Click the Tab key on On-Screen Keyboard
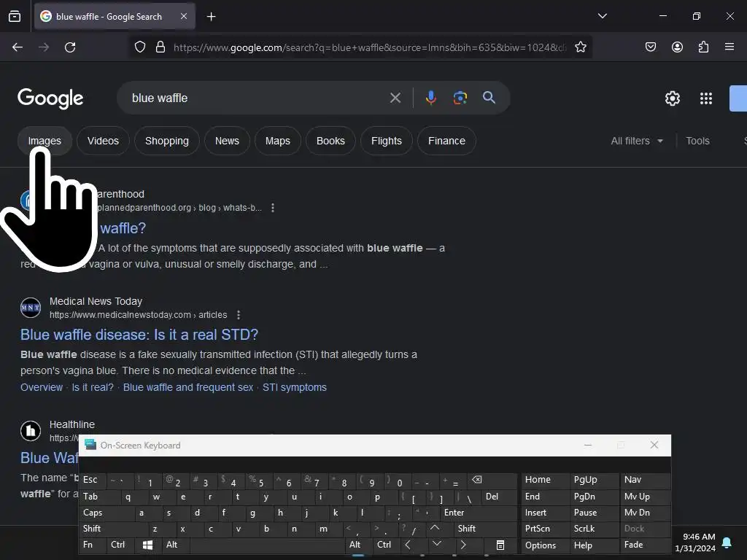 point(99,497)
